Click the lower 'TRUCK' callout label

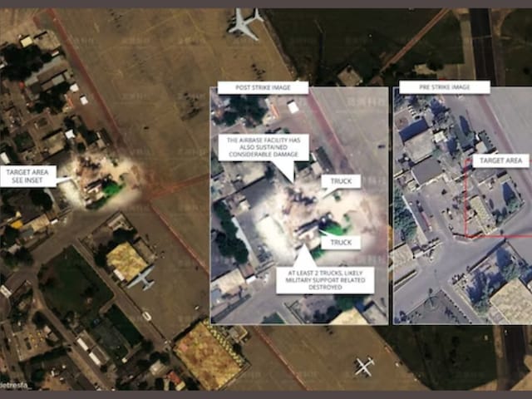coord(340,242)
